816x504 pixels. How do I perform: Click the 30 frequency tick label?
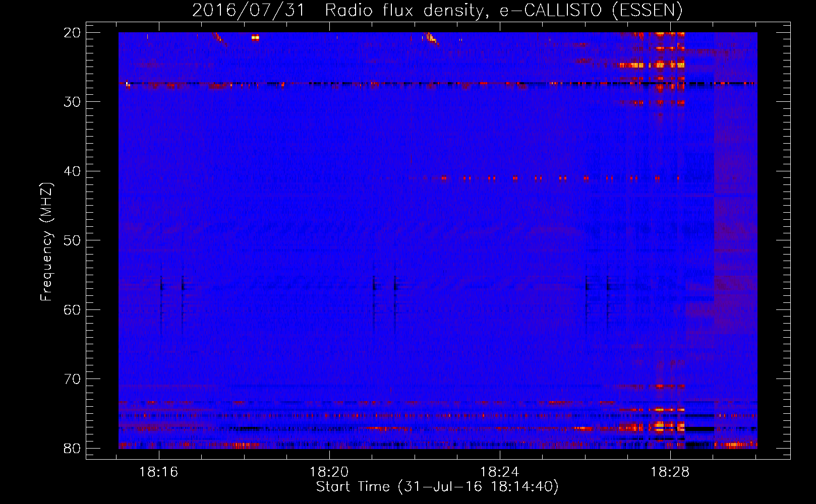(72, 102)
